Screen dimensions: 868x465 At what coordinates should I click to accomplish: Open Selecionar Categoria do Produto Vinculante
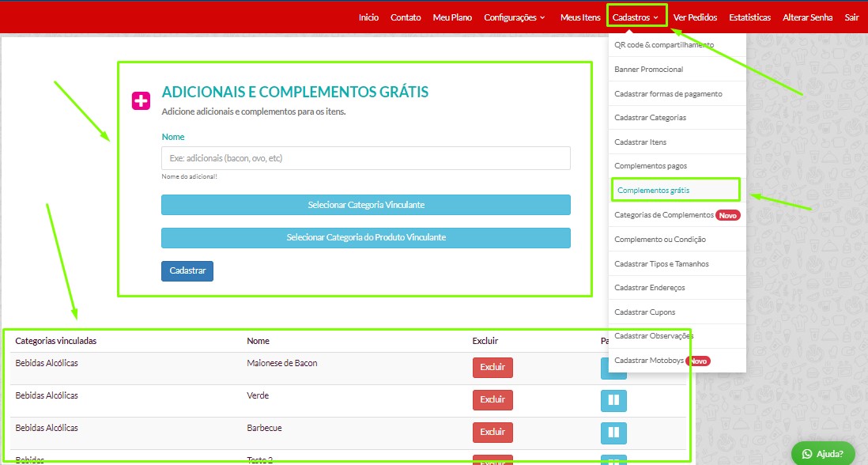[365, 237]
